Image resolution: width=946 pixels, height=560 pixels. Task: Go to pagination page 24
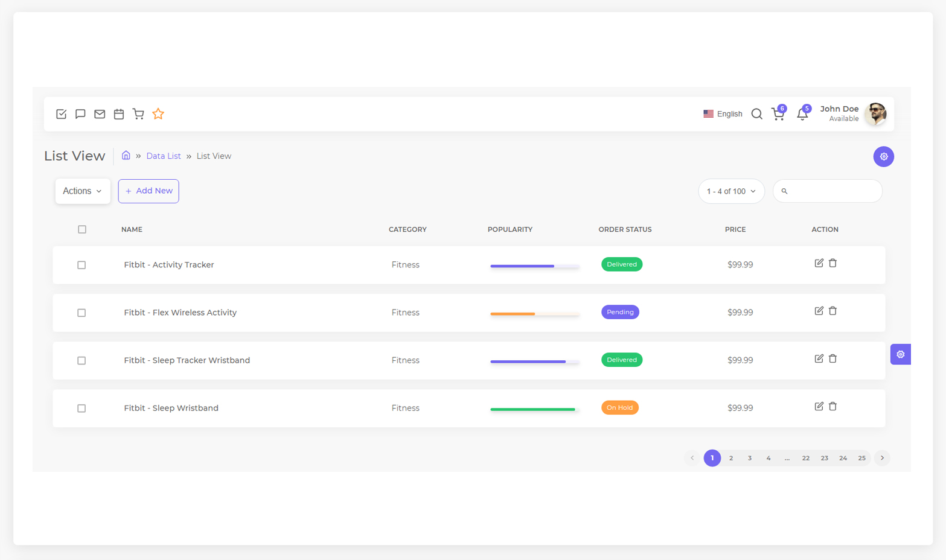[843, 458]
